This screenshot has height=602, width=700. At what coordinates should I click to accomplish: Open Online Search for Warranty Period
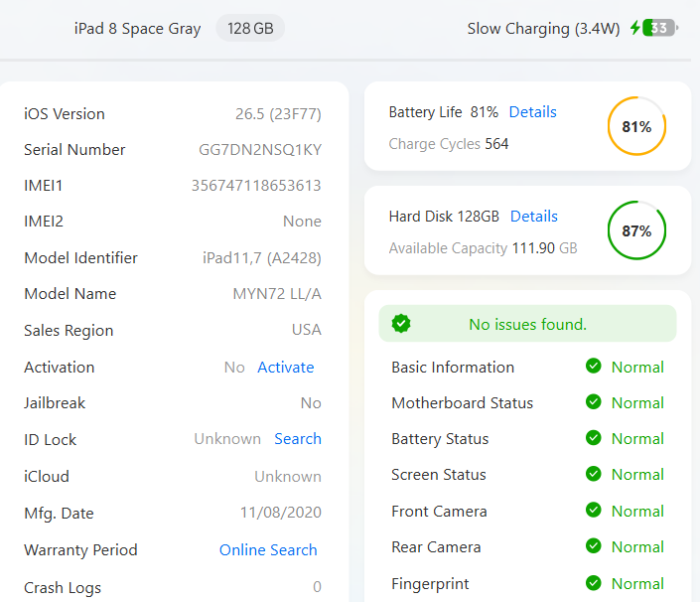point(268,549)
